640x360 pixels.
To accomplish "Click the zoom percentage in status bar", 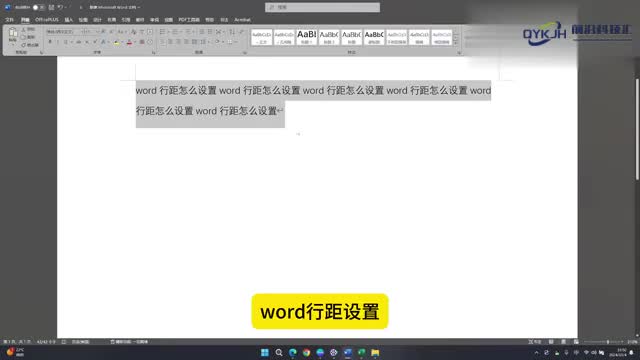I will pyautogui.click(x=632, y=342).
